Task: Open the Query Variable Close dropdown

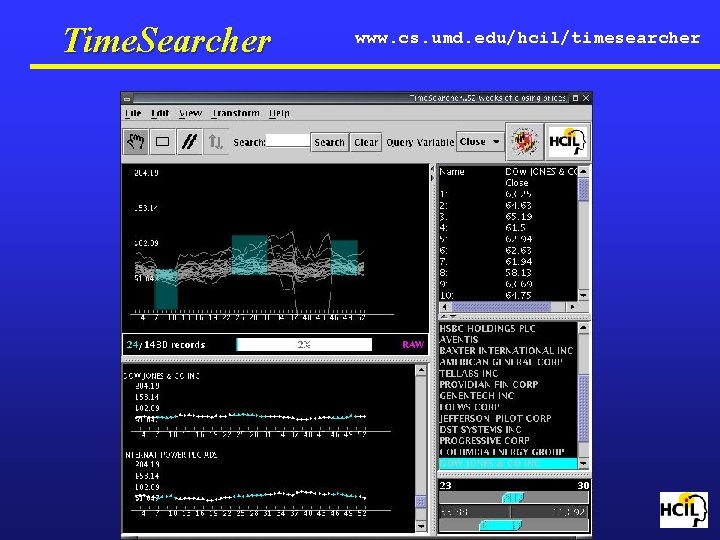Action: tap(479, 142)
